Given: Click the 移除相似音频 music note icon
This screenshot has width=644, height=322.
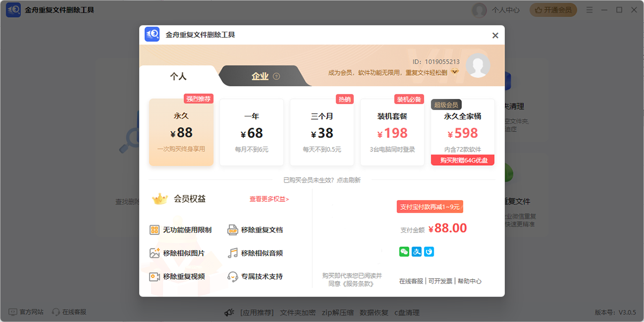Looking at the screenshot, I should (x=233, y=253).
